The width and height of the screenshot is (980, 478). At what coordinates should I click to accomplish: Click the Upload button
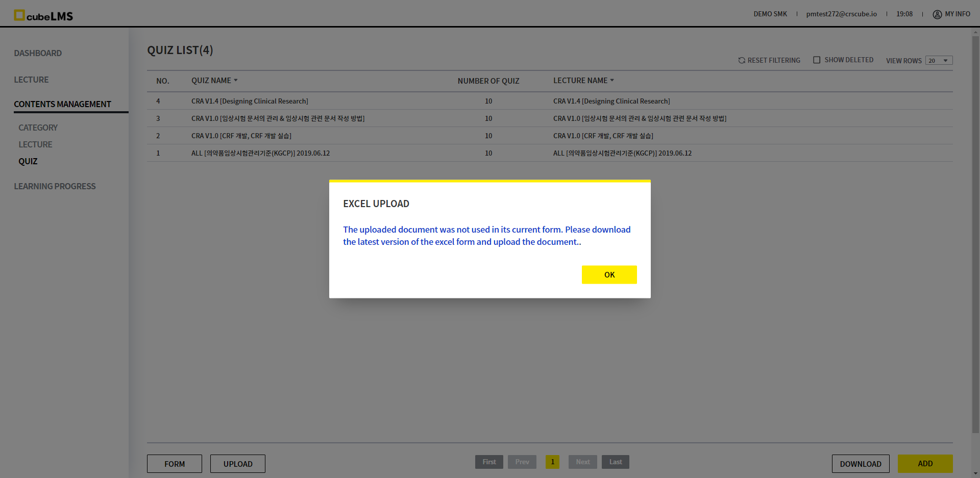[x=238, y=464]
